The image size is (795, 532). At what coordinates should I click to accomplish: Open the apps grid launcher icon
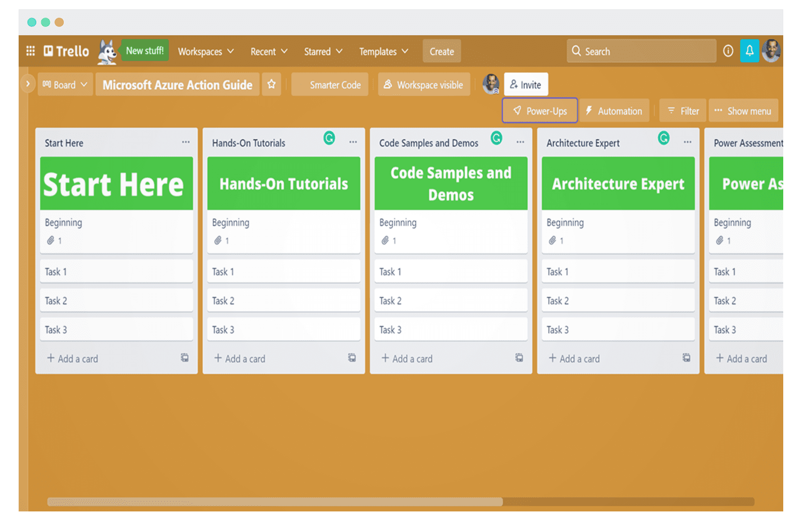tap(30, 51)
